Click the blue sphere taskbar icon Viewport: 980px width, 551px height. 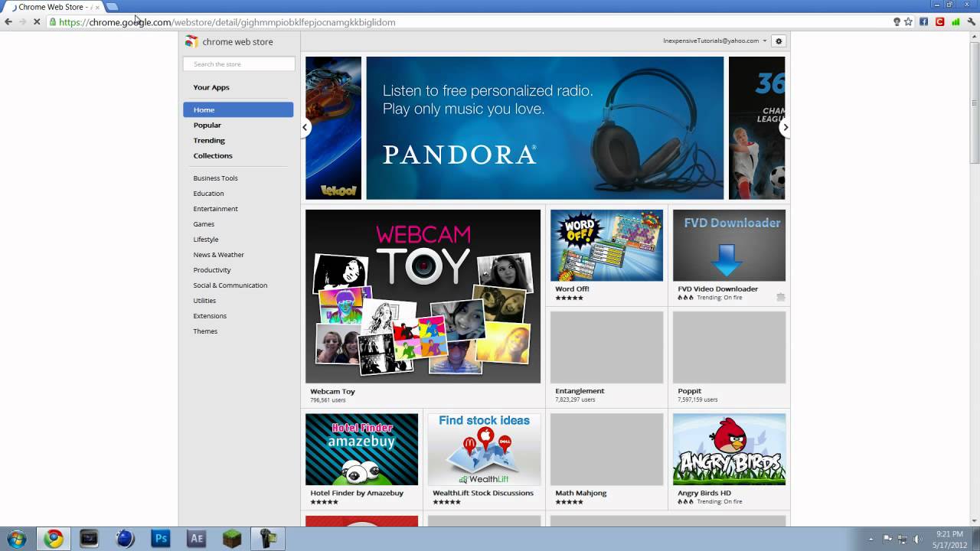pos(125,539)
